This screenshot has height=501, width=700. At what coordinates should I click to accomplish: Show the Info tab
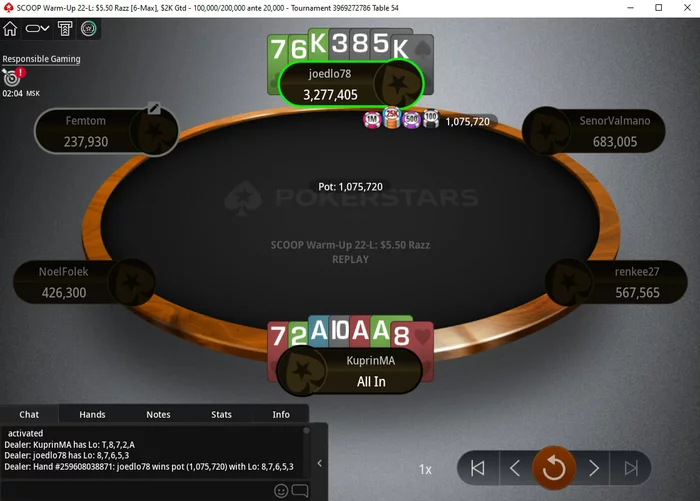coord(281,414)
